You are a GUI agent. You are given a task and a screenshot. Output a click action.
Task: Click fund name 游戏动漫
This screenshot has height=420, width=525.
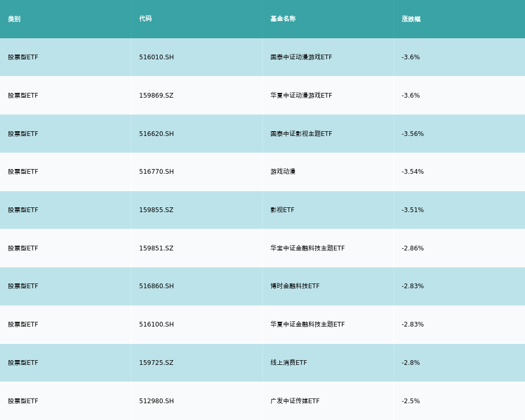283,172
